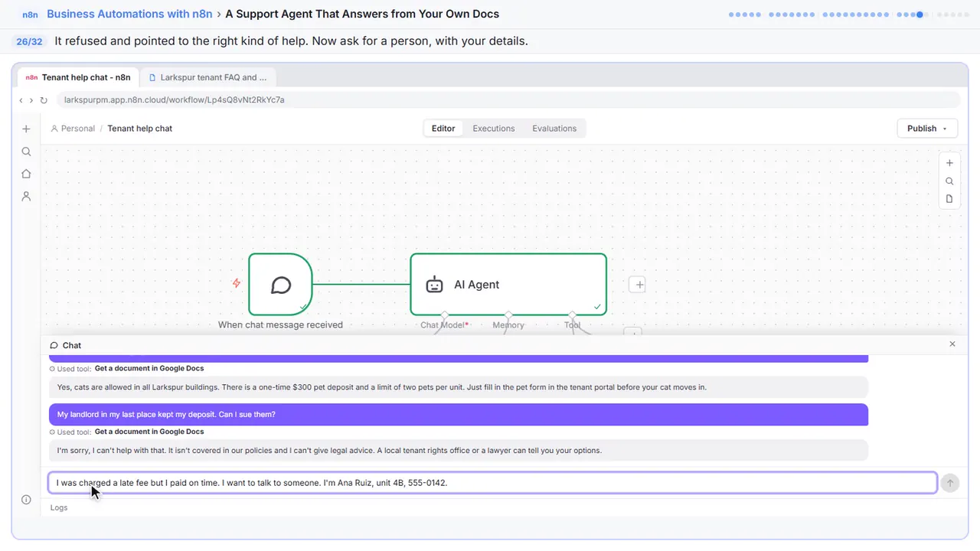Screen dimensions: 980x551
Task: Click the add new plus icon in left sidebar
Action: [26, 129]
